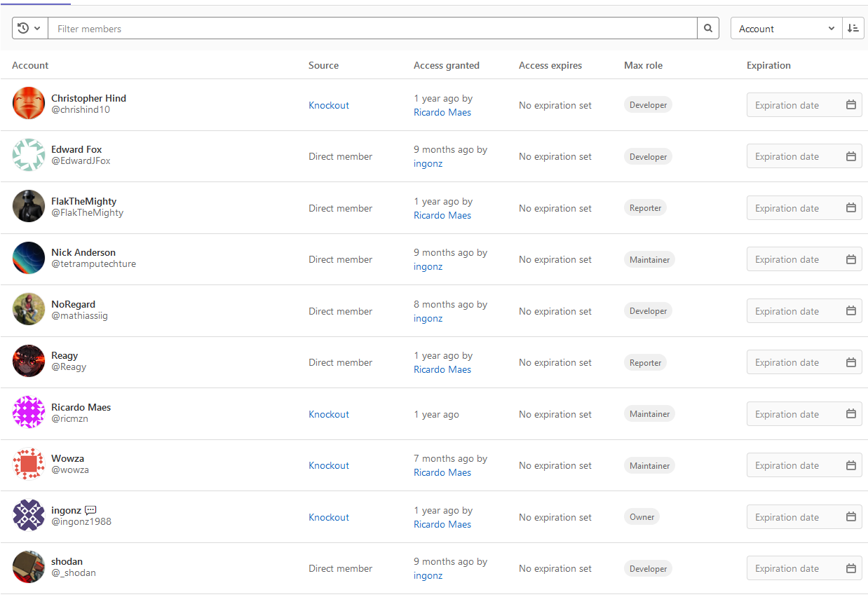Click Developer role badge for Christopher Hind
The height and width of the screenshot is (597, 868).
coord(648,105)
